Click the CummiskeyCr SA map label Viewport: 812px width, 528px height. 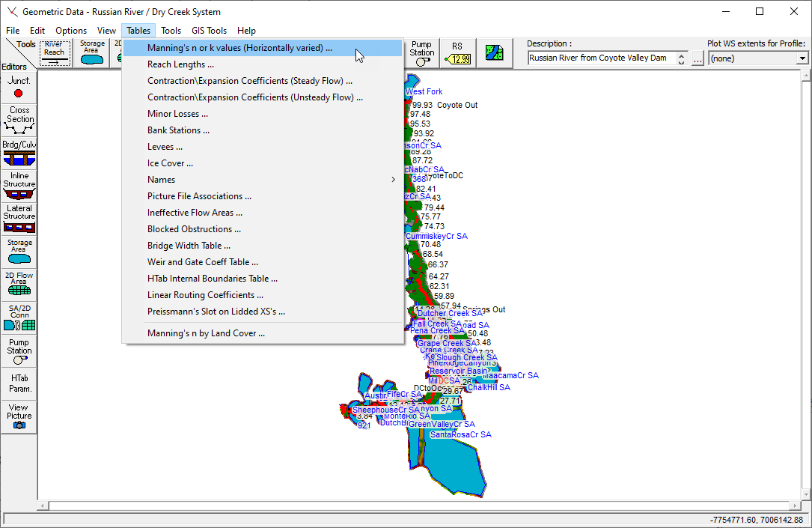[436, 236]
